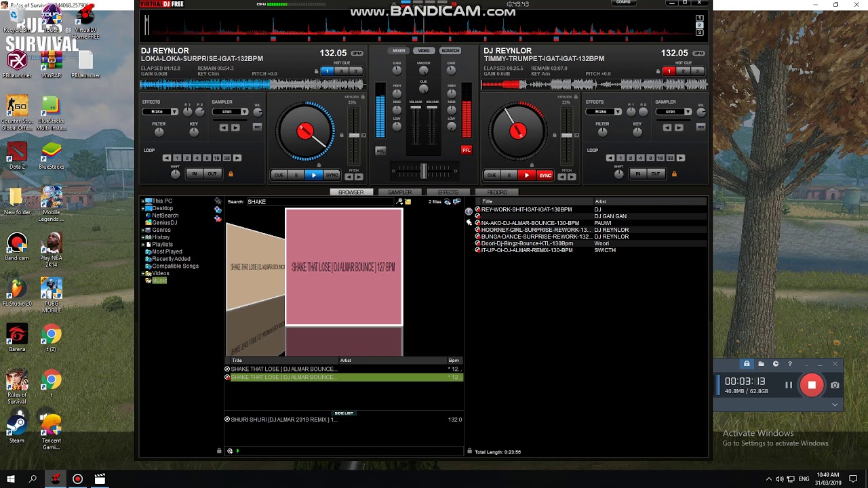Click right deck CUE button
This screenshot has width=868, height=488.
(x=492, y=176)
